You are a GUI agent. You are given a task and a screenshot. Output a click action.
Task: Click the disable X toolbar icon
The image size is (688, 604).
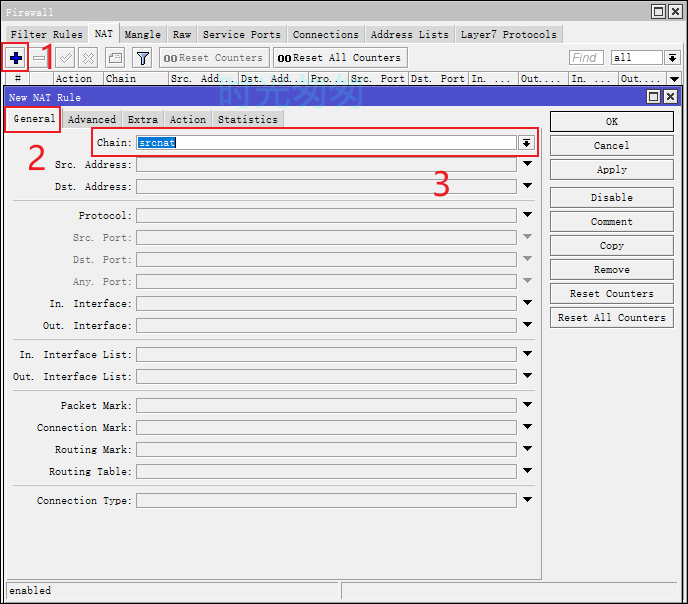89,58
